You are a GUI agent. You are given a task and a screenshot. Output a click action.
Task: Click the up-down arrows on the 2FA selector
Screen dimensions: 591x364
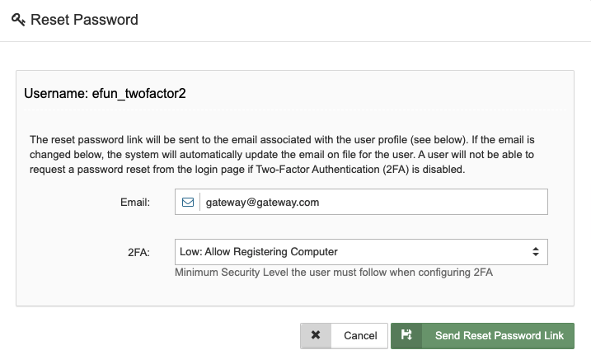[535, 252]
